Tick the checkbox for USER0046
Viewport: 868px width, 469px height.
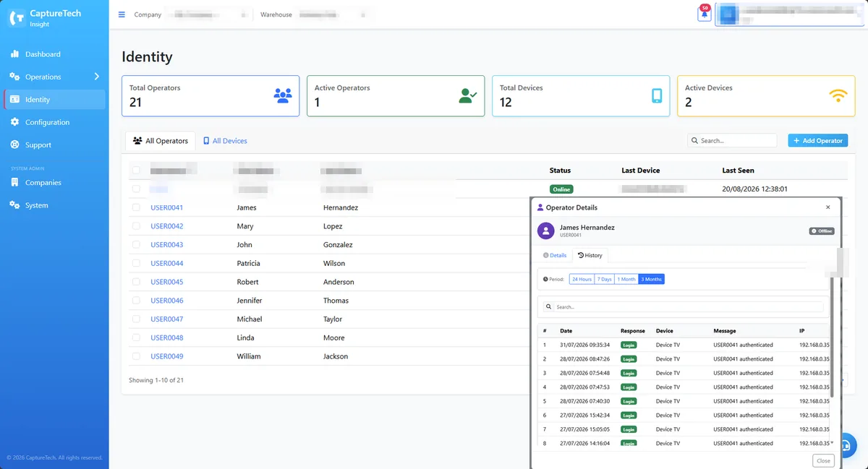(136, 301)
